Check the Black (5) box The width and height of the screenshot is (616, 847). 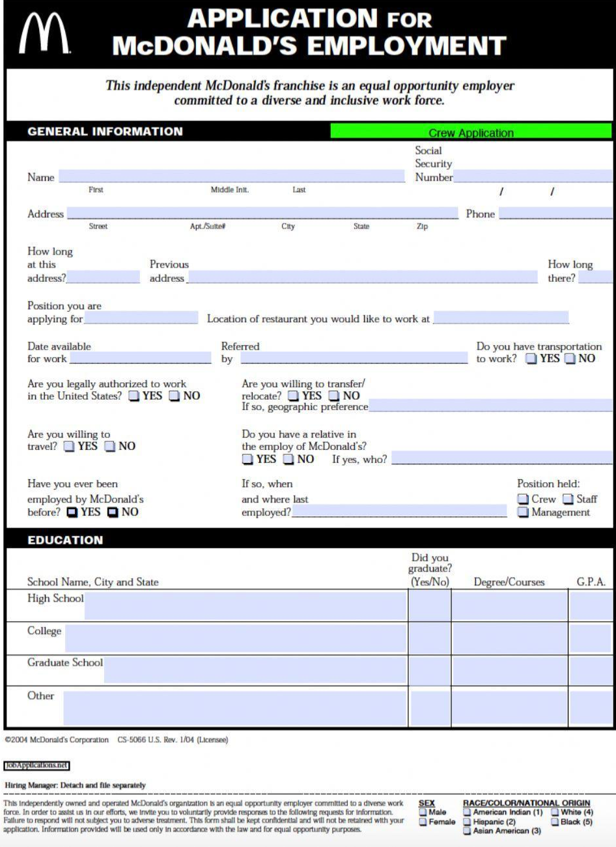[x=555, y=822]
